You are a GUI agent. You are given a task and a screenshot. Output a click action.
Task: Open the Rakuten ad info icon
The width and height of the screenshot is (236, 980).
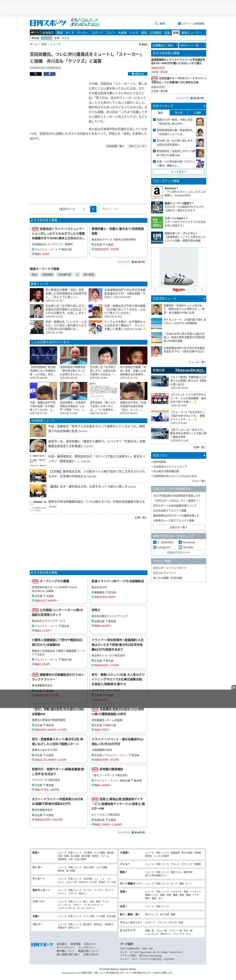coord(194,290)
